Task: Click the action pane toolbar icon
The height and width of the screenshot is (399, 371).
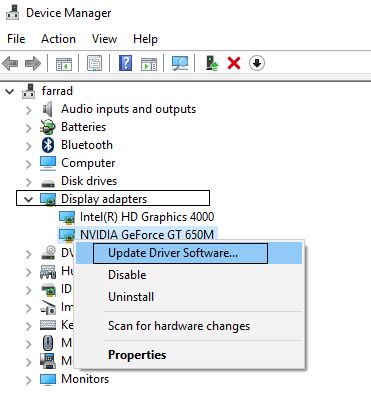Action: 149,63
